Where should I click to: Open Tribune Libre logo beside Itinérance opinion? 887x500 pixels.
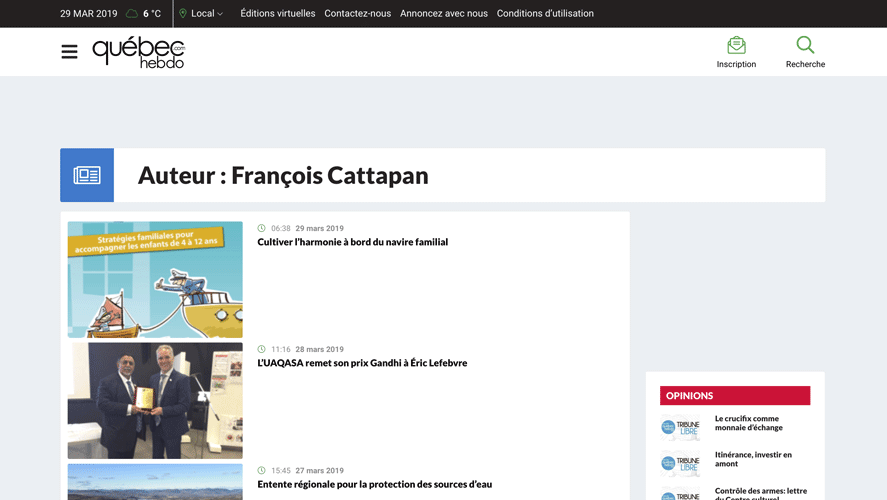pos(680,464)
